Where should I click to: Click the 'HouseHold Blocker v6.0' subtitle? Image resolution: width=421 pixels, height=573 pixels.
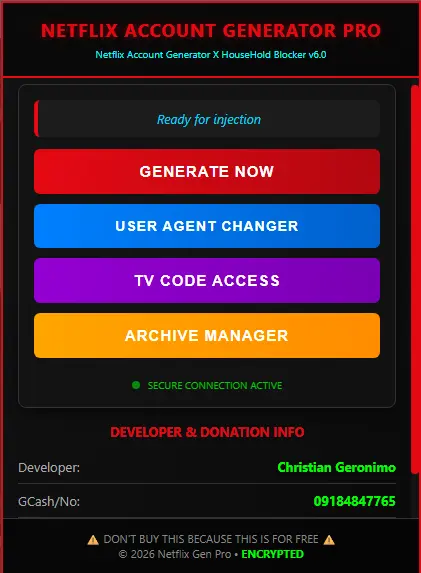(274, 55)
